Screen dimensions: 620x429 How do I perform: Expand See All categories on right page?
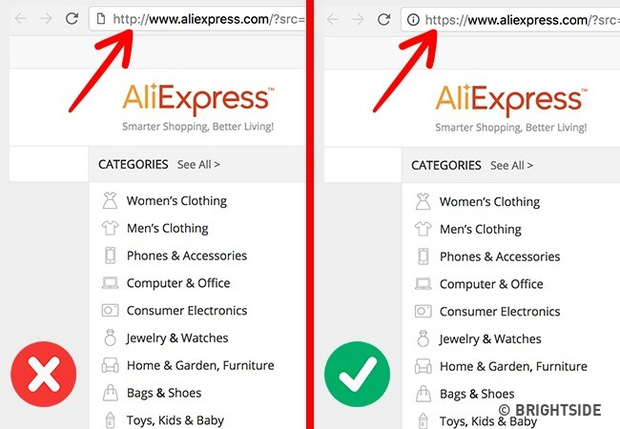click(x=512, y=165)
